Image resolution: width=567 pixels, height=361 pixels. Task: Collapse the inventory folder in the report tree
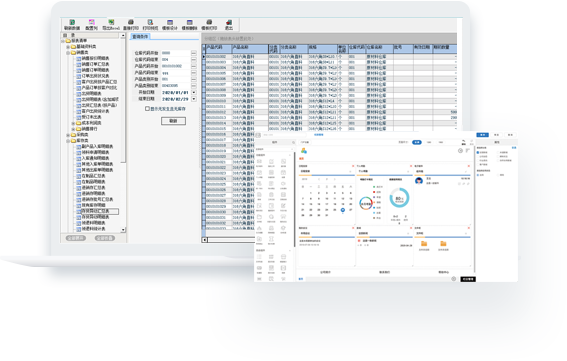point(68,141)
